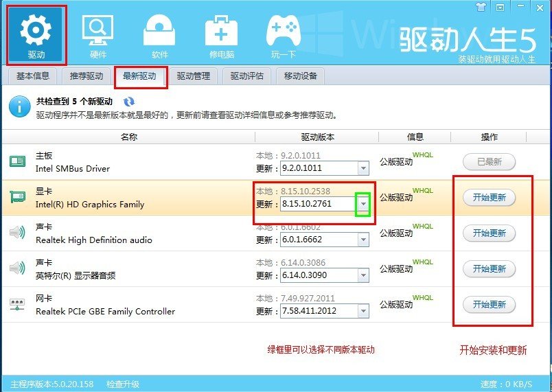Open the 驱动 gear icon section
Screen dimensions: 552x392
click(36, 35)
